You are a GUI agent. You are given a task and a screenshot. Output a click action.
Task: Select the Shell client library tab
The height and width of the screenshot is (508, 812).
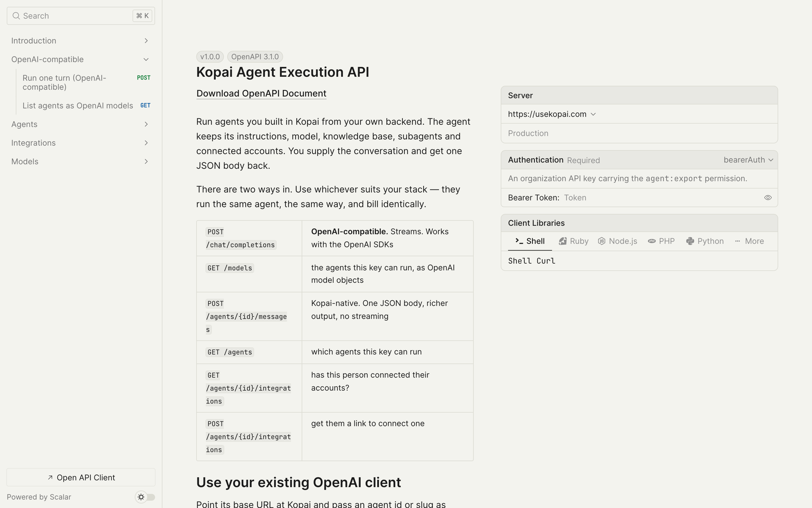pos(530,241)
